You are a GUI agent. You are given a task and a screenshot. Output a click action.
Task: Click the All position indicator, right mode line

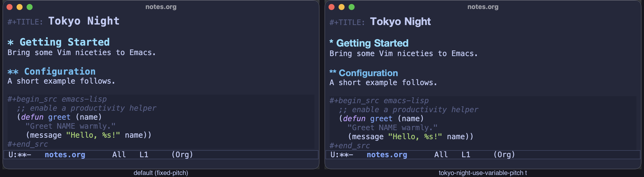pos(441,155)
